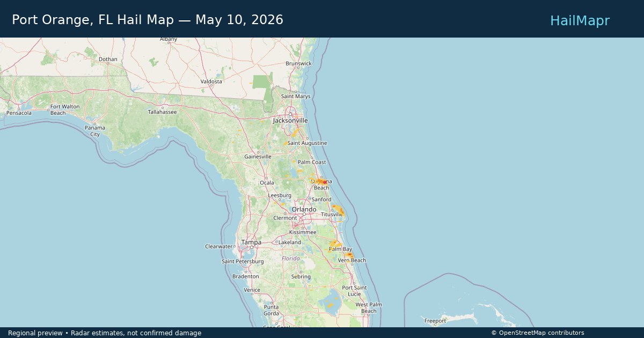Click the Panama City label
The height and width of the screenshot is (338, 644).
click(x=95, y=131)
